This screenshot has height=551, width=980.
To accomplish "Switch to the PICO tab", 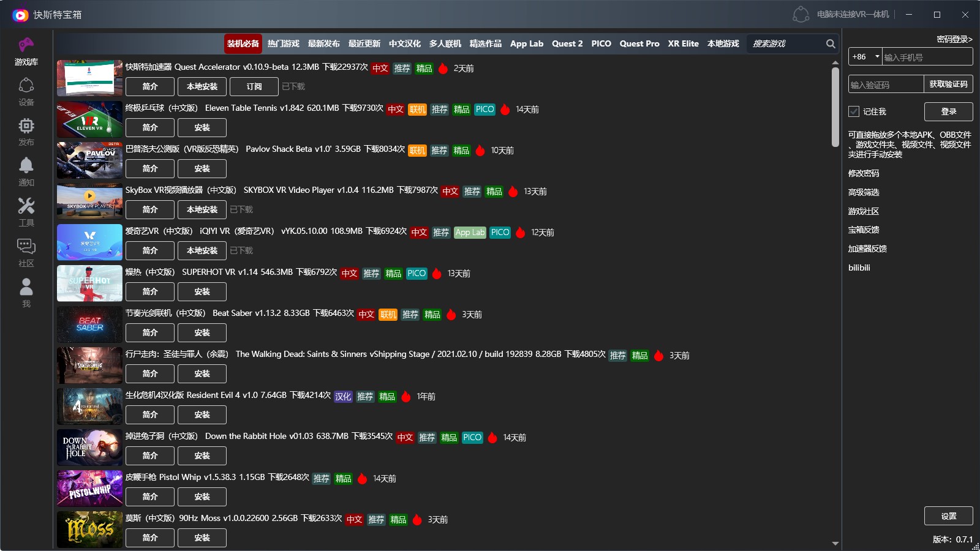I will tap(601, 43).
